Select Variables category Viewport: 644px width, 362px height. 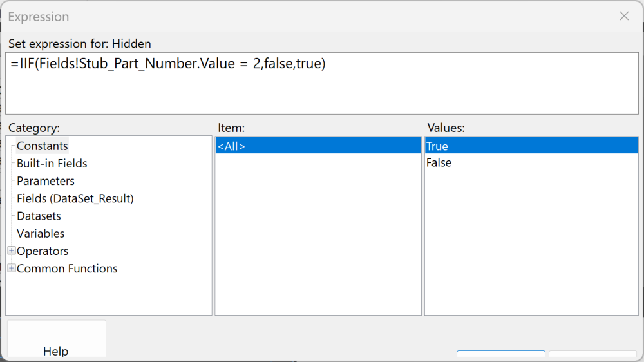click(x=41, y=233)
